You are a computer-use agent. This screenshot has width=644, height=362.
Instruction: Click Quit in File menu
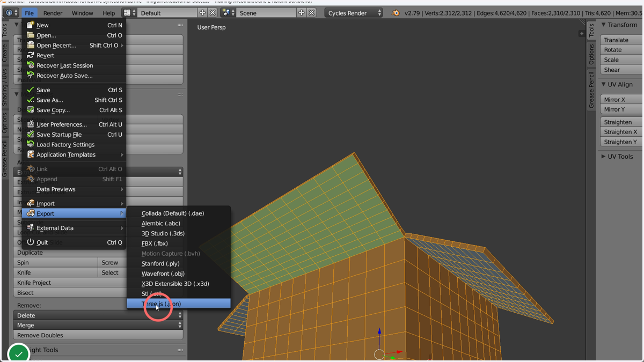pos(74,242)
